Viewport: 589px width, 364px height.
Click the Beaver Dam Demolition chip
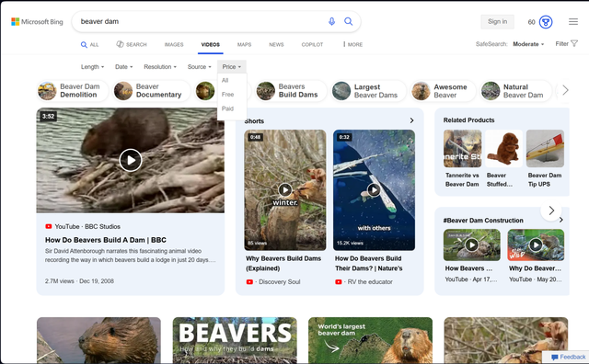click(x=73, y=91)
